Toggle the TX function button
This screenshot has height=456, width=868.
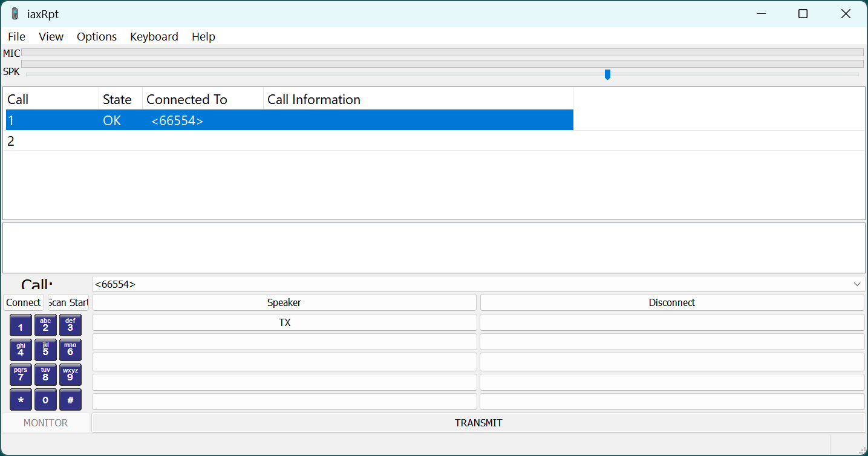coord(284,322)
